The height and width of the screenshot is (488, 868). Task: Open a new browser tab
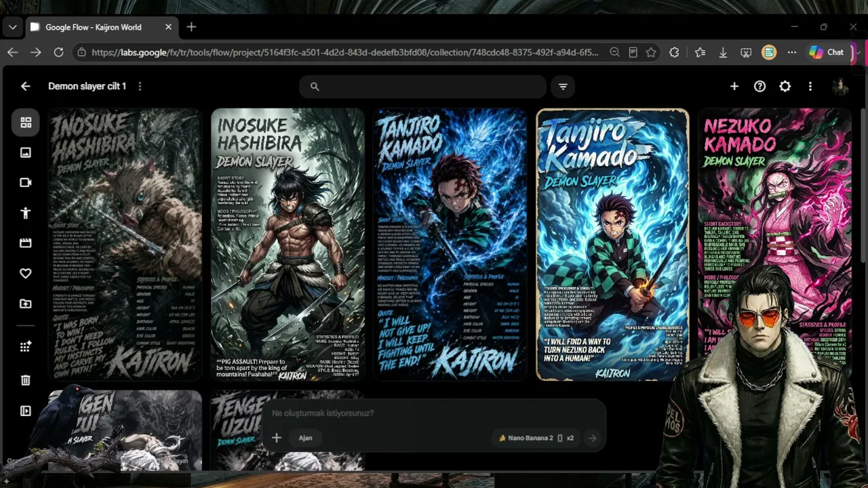tap(191, 27)
